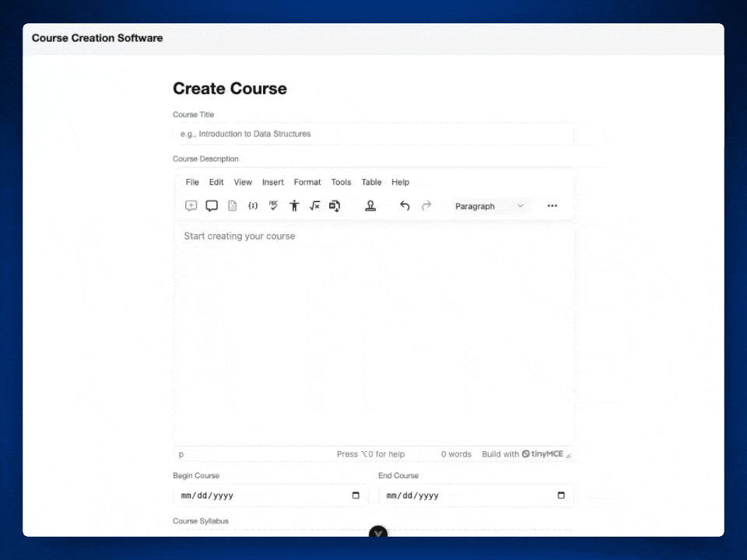
Task: Click the add comment icon in the toolbar
Action: click(191, 205)
